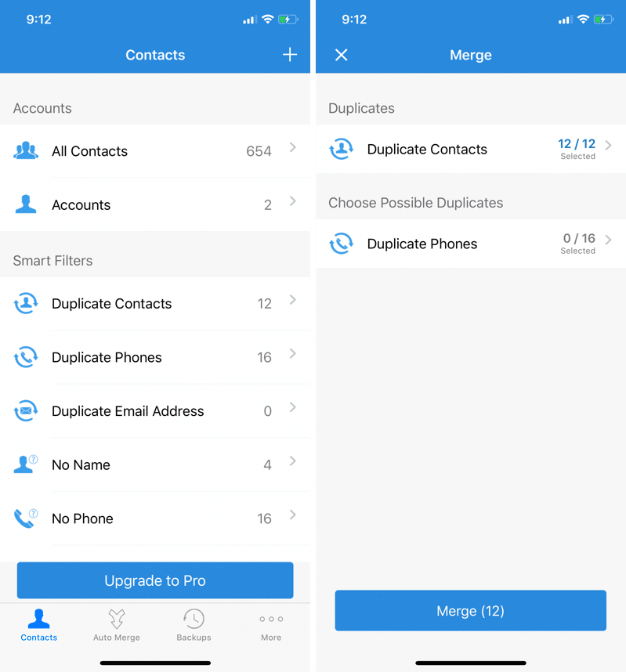Switch to the Auto Merge tab

tap(116, 625)
